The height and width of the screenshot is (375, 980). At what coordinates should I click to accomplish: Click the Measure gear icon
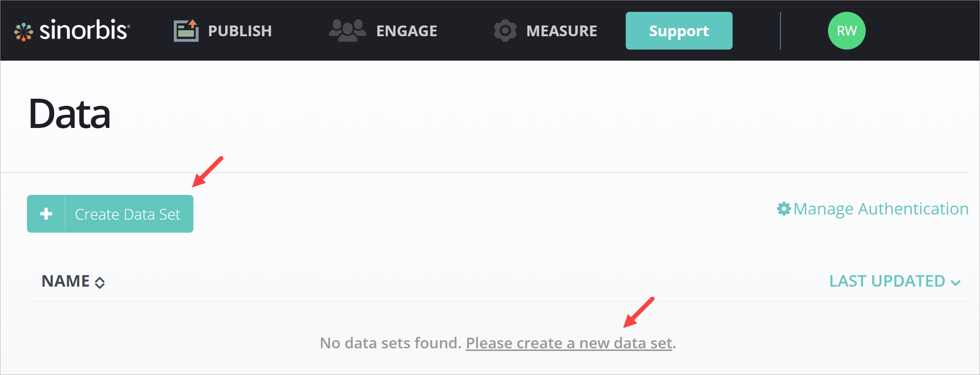(x=505, y=30)
